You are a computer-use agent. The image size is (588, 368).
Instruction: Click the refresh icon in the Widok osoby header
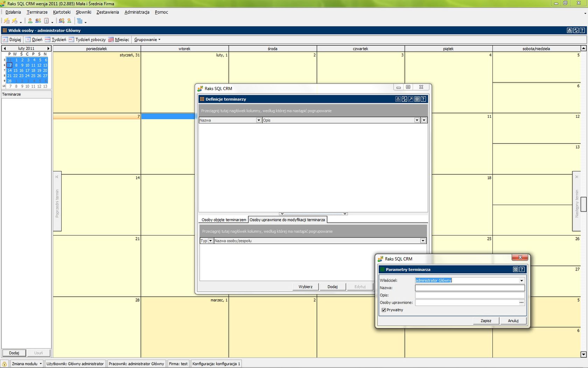[576, 30]
